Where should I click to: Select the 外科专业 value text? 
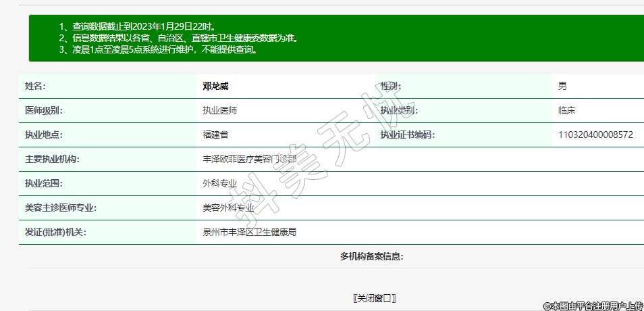coord(220,184)
